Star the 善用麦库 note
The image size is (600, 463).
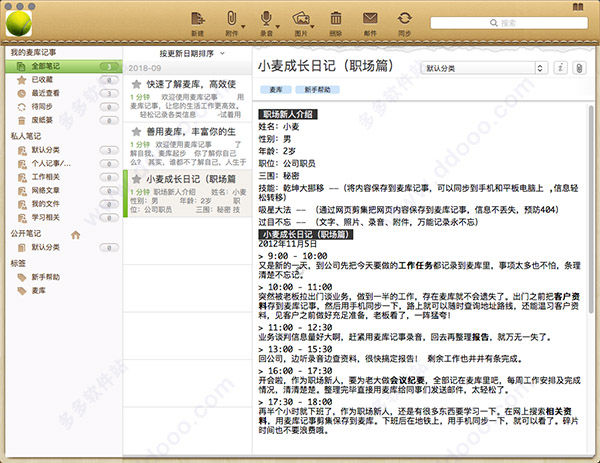(x=136, y=132)
